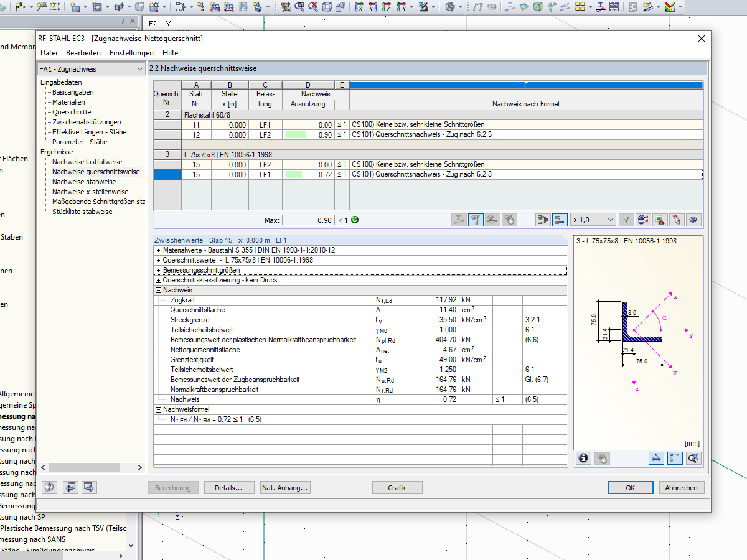Toggle the colored bars display button
747x560 pixels.
coord(560,220)
